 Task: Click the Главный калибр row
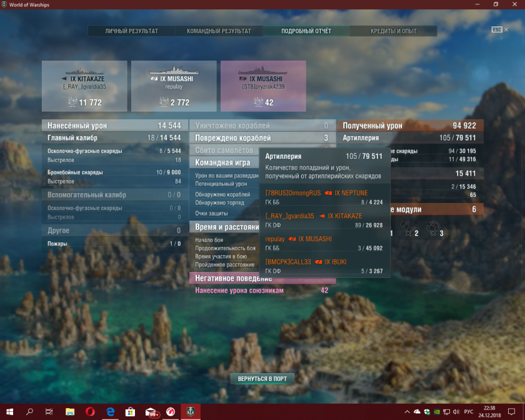coord(115,137)
